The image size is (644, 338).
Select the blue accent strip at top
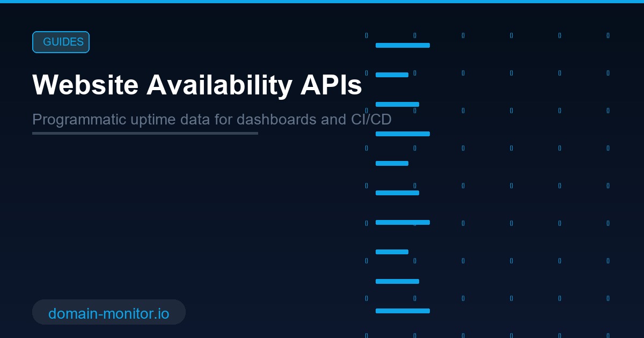pyautogui.click(x=322, y=2)
